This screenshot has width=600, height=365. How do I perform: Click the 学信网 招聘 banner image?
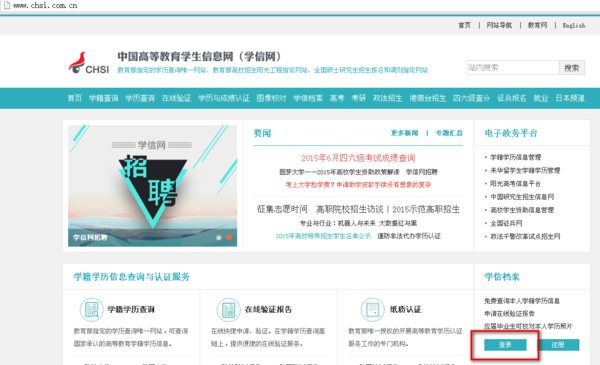pos(153,186)
